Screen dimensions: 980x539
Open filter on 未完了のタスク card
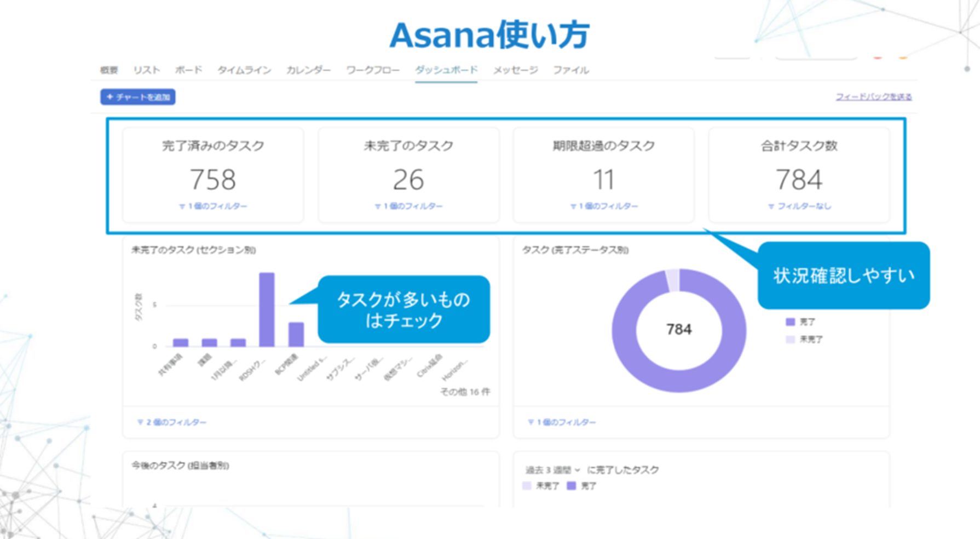point(408,207)
